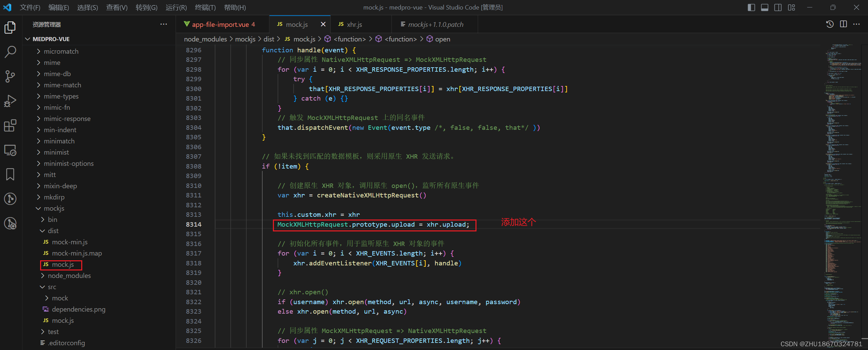
Task: Click xhr.upload assignment code line
Action: [373, 225]
